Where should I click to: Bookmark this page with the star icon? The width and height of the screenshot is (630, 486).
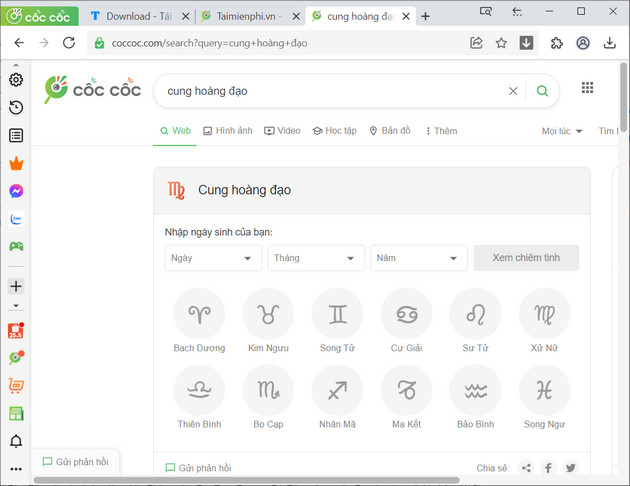click(x=502, y=43)
